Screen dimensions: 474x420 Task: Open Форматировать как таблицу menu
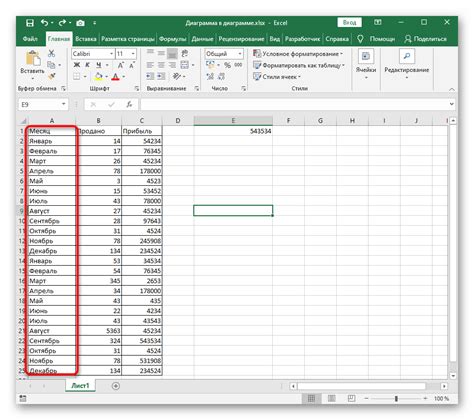pyautogui.click(x=299, y=65)
